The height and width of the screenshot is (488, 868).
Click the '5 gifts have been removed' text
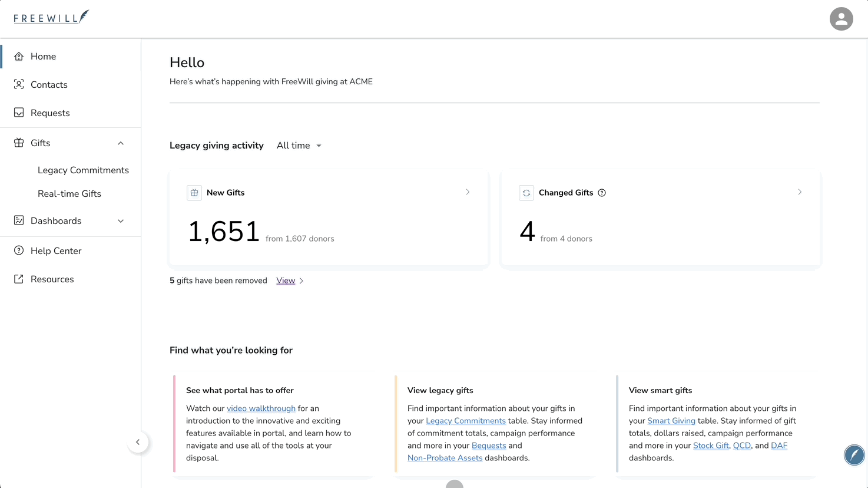(x=218, y=281)
